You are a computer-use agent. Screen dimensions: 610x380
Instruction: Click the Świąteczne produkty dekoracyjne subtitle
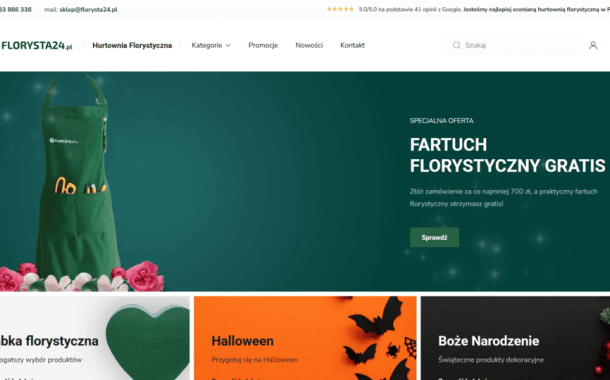pyautogui.click(x=491, y=360)
